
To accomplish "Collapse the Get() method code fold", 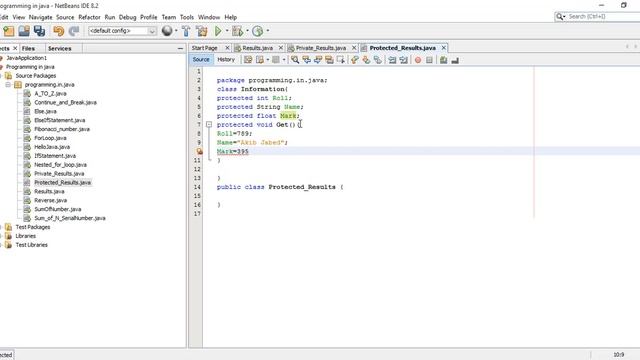I will click(209, 124).
